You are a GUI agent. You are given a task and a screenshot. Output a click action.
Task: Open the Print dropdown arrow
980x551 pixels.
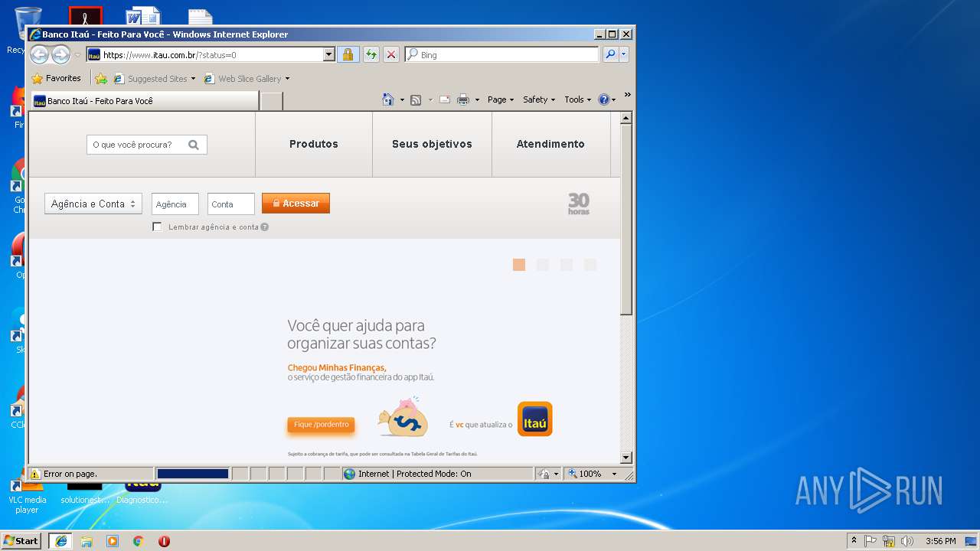[477, 100]
